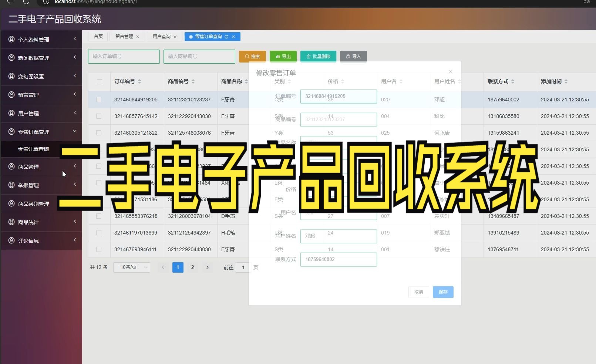Click the orange 搜索 button

252,57
